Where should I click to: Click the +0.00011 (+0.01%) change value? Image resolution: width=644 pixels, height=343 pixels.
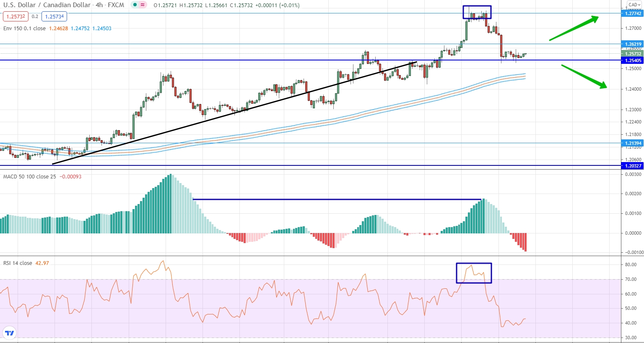click(278, 5)
